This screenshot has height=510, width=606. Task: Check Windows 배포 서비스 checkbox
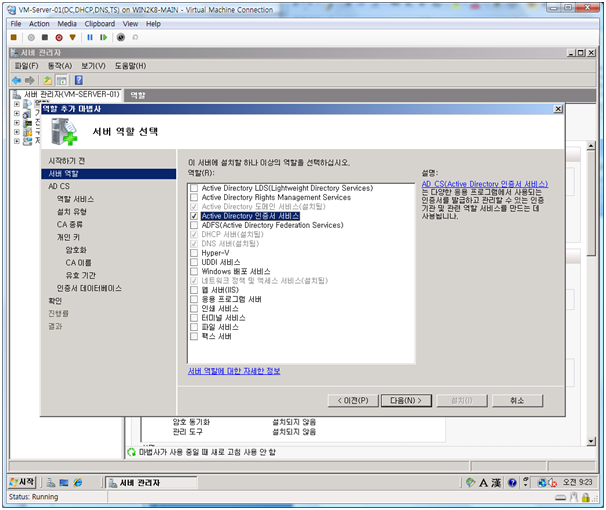click(194, 272)
